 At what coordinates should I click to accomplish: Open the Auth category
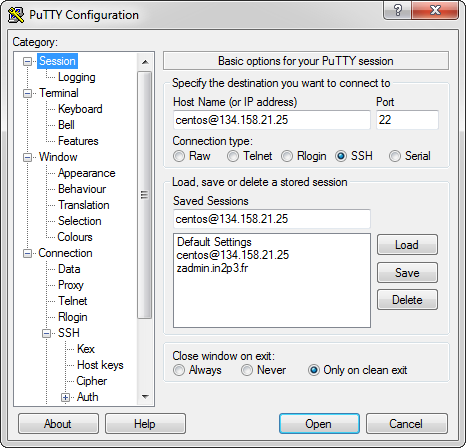[x=87, y=397]
